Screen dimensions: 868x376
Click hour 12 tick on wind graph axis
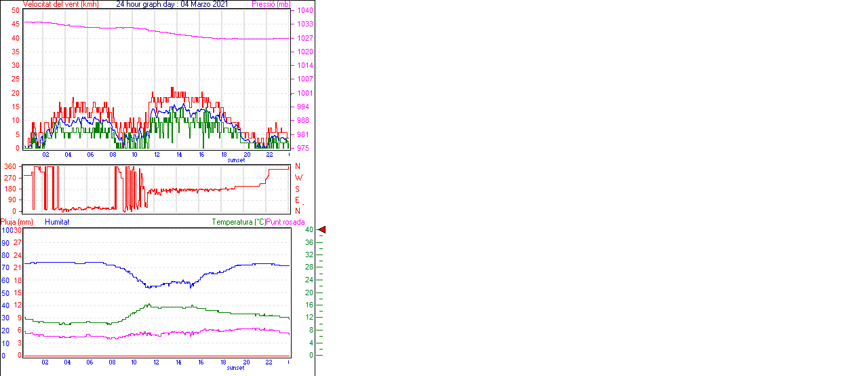click(x=157, y=155)
